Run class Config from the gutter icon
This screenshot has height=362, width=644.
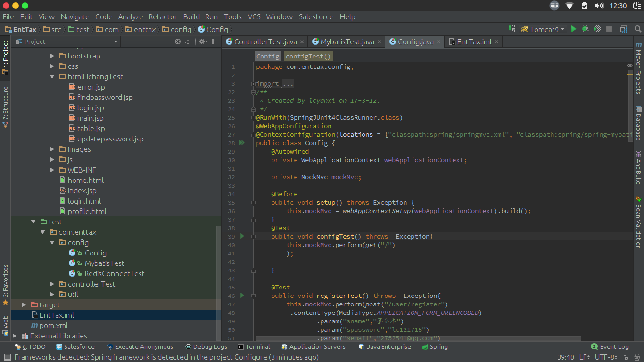[242, 142]
